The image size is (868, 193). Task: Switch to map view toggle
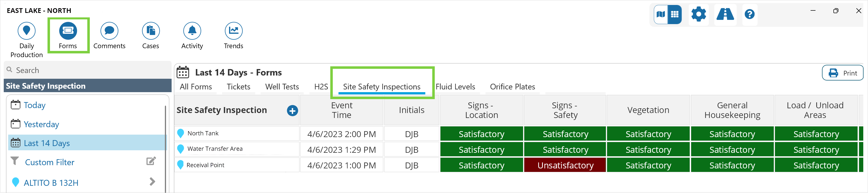click(x=661, y=14)
